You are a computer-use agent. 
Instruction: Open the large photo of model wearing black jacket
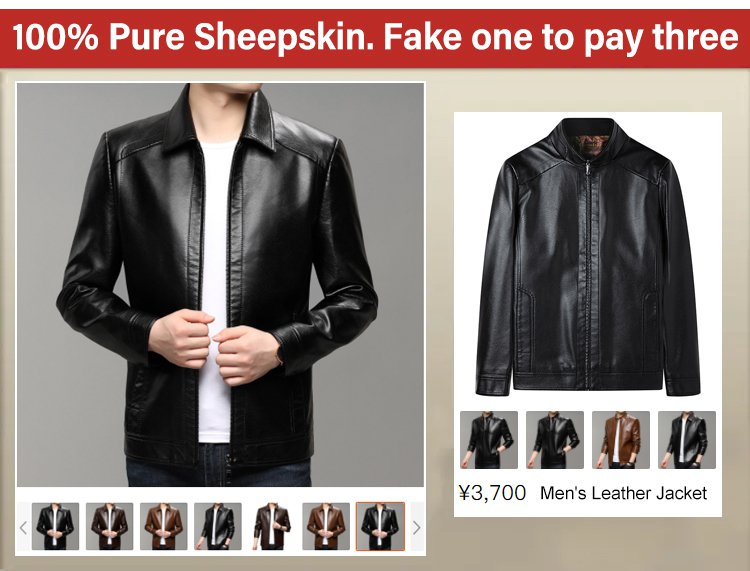pos(221,285)
